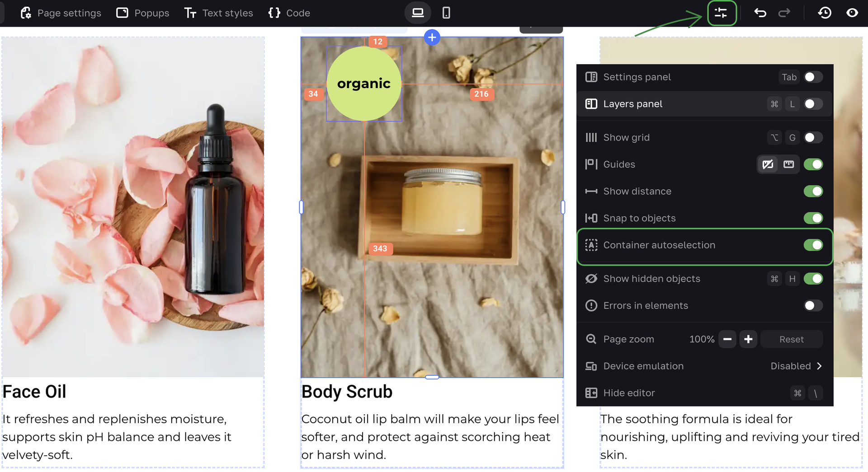Switch to desktop device view
This screenshot has height=472, width=868.
(x=418, y=13)
